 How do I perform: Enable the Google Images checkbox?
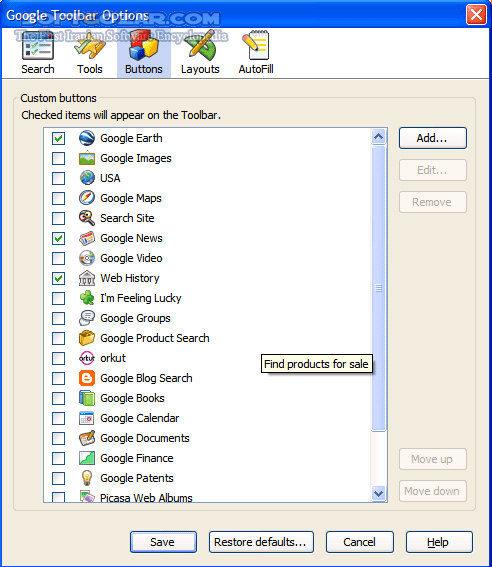coord(59,158)
